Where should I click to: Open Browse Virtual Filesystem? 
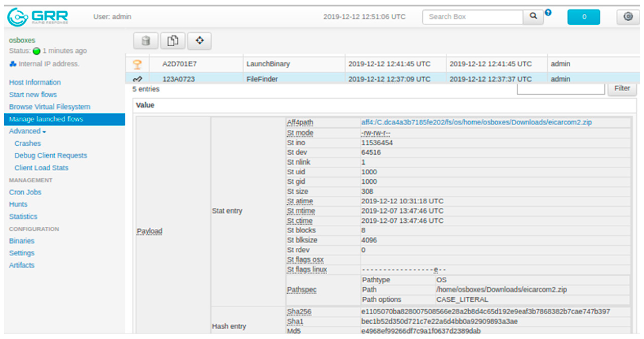[x=50, y=107]
